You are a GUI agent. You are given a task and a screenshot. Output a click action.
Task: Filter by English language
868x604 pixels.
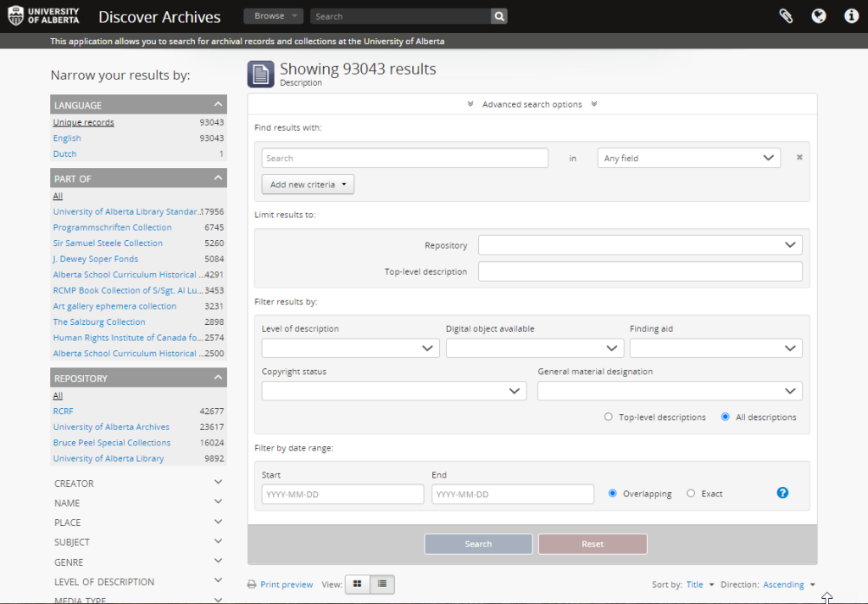click(67, 138)
